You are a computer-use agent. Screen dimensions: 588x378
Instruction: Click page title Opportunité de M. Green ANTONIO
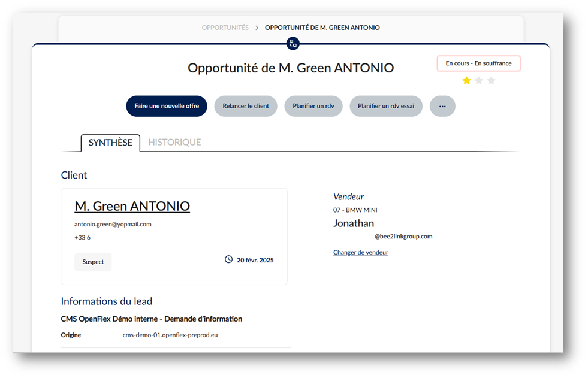coord(291,68)
